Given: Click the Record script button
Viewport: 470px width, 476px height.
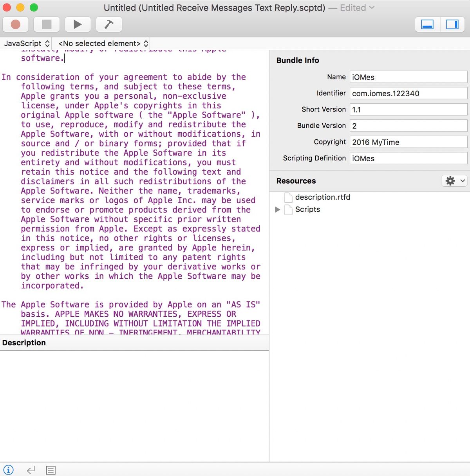Looking at the screenshot, I should coord(16,24).
